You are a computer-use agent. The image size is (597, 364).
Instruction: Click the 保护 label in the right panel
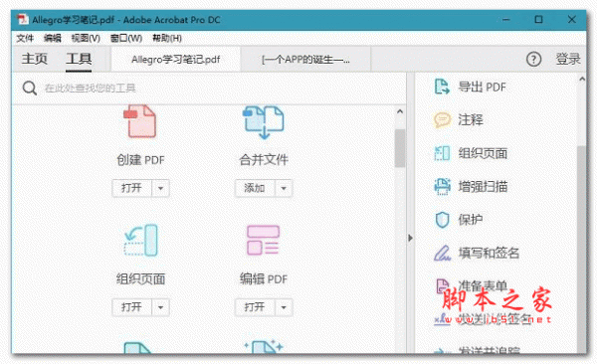coord(471,220)
